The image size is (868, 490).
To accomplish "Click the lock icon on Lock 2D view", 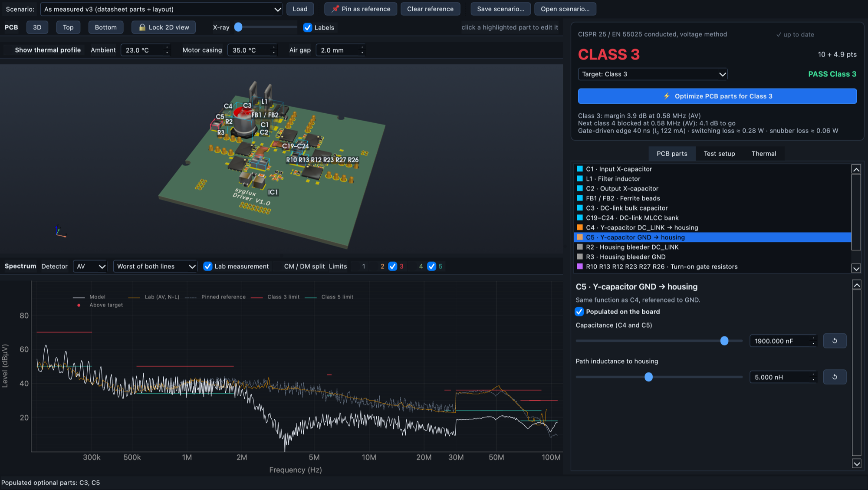I will (142, 27).
